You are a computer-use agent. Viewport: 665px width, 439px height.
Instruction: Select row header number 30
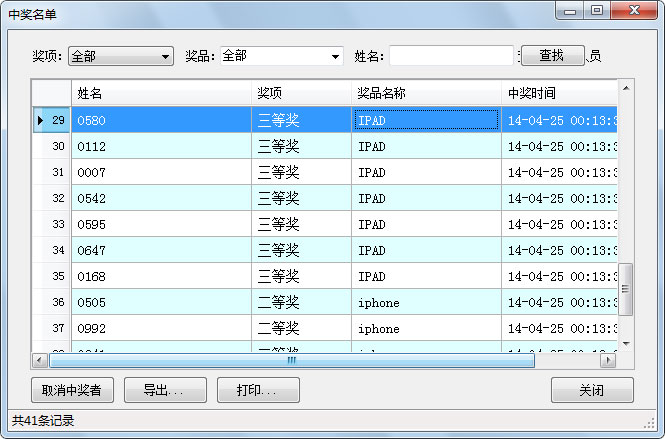coord(52,146)
